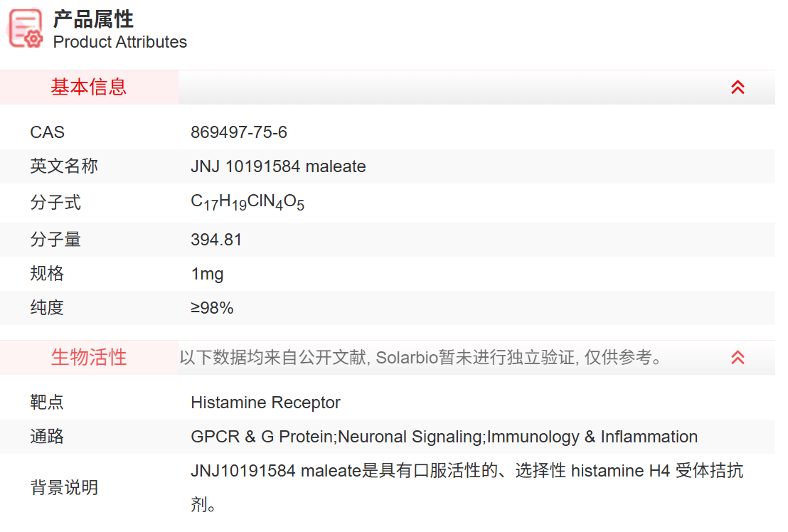This screenshot has width=788, height=532.
Task: Click the CAS number 869497-75-6
Action: [239, 132]
